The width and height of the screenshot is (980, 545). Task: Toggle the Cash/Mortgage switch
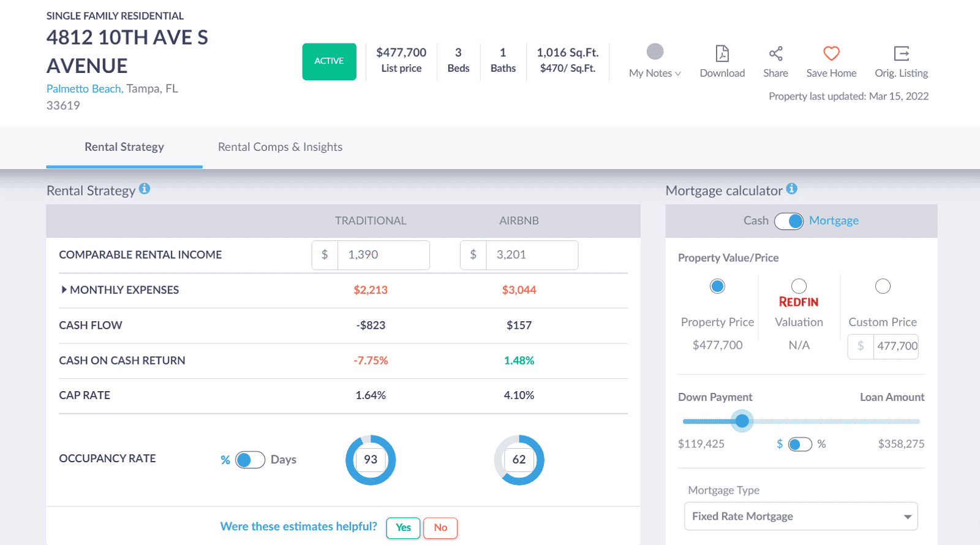tap(789, 221)
